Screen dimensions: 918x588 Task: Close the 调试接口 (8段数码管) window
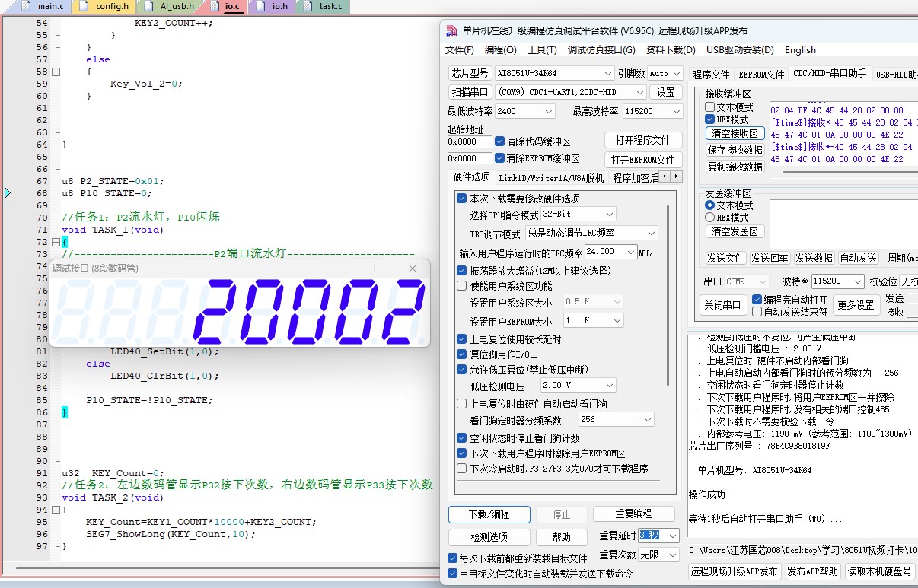[413, 269]
